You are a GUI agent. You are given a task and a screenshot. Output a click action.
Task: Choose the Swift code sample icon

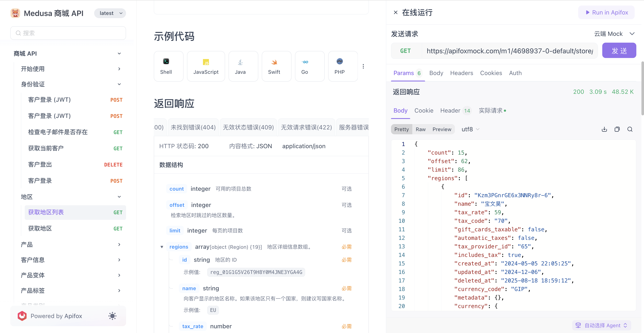coord(274,62)
